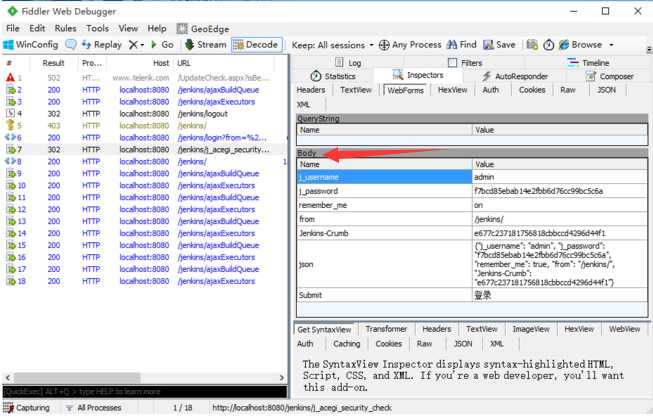Sort sessions by Host column
The image size is (653, 417).
(x=140, y=63)
